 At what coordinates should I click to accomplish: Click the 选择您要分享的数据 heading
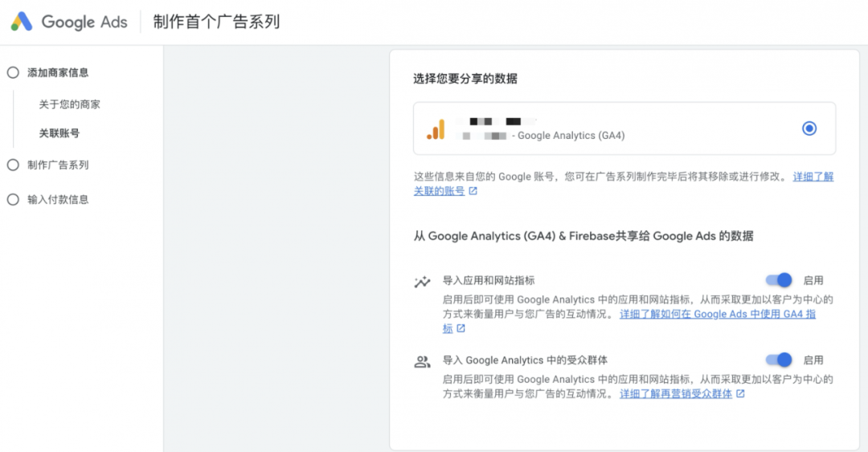(465, 79)
